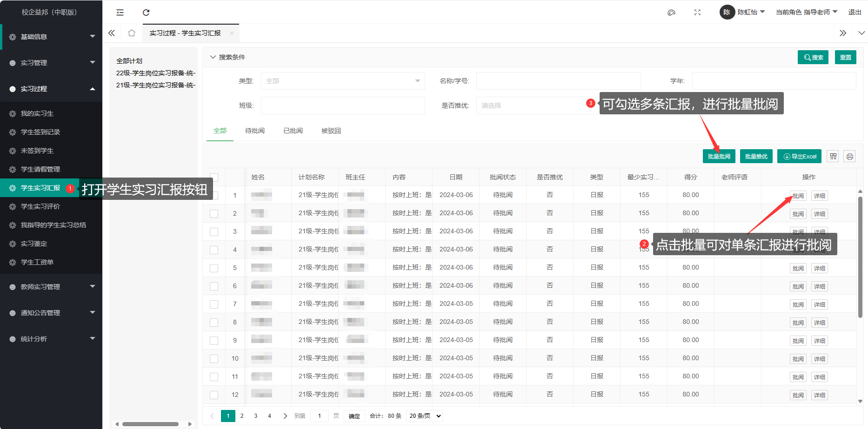Viewport: 868px width, 429px height.
Task: Toggle fullscreen mode icon
Action: coord(697,13)
